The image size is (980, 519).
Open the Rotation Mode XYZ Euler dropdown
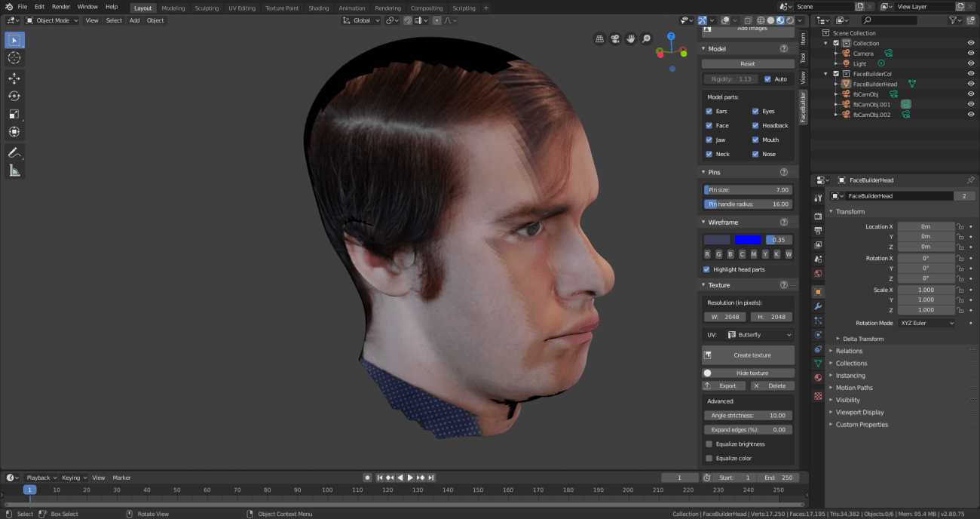(926, 323)
